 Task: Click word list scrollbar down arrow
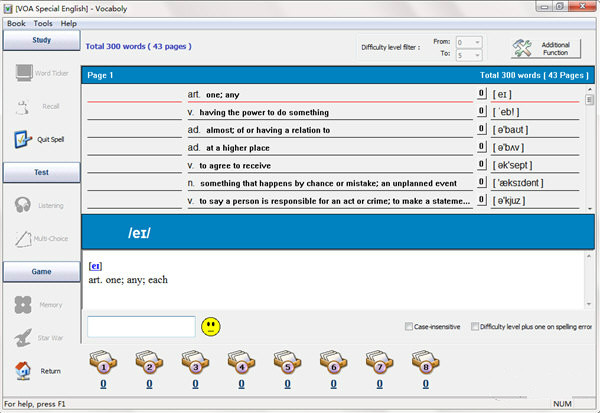589,209
